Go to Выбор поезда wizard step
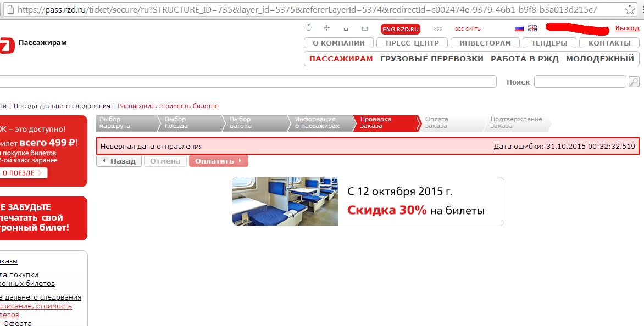This screenshot has width=644, height=326. [x=187, y=122]
